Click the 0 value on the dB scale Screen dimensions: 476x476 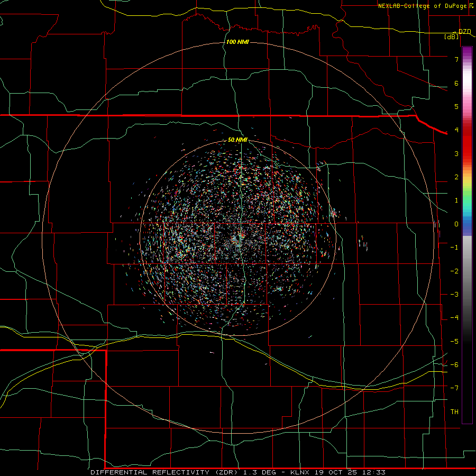pyautogui.click(x=456, y=224)
